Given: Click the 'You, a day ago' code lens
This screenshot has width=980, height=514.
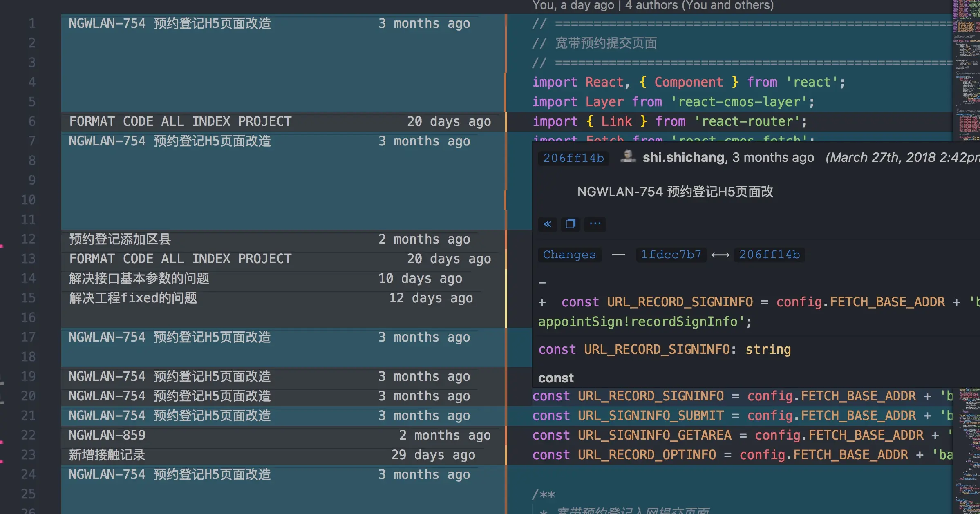Looking at the screenshot, I should click(x=573, y=5).
